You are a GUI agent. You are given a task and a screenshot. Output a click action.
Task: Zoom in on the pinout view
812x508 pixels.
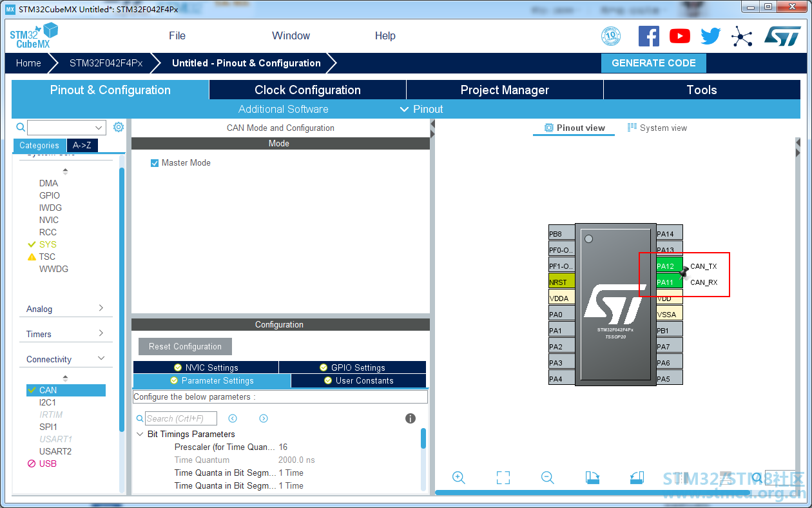tap(459, 478)
